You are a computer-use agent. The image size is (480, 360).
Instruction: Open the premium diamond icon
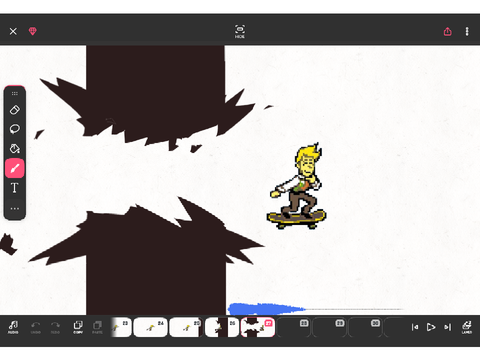(33, 31)
